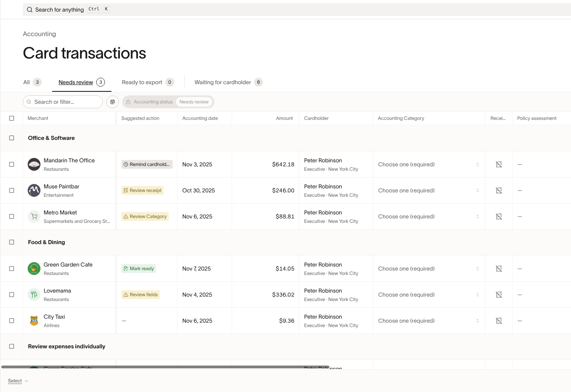Click the Review Category action for Metro Market
This screenshot has height=392, width=571.
coord(145,216)
